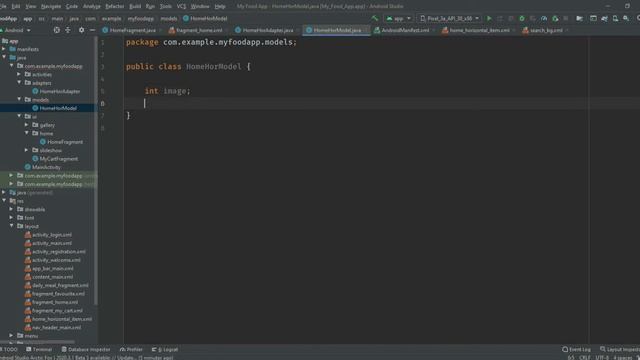Click the HomeHorModel breadcrumb
The width and height of the screenshot is (640, 360).
click(205, 18)
